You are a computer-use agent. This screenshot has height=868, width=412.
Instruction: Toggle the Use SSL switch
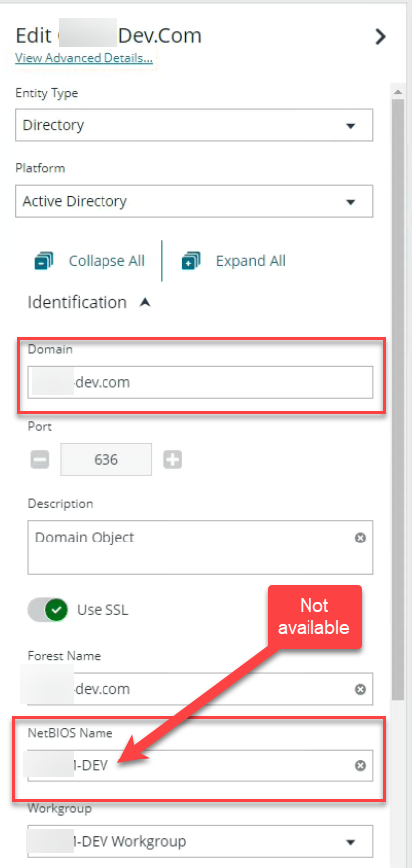pyautogui.click(x=48, y=610)
